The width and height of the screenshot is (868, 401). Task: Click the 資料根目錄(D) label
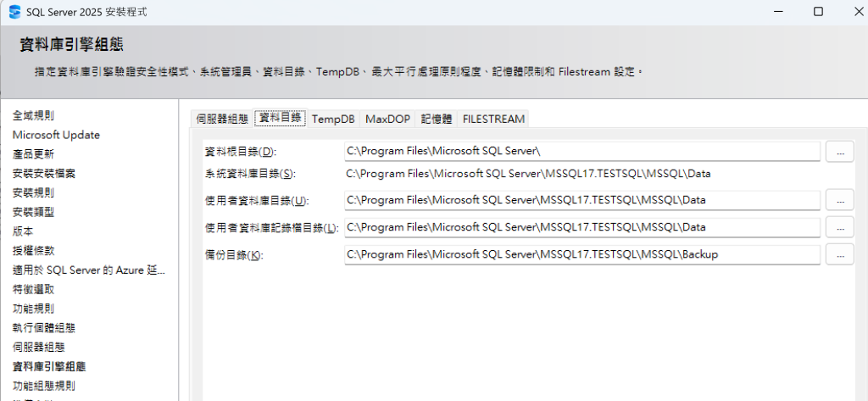pos(240,152)
